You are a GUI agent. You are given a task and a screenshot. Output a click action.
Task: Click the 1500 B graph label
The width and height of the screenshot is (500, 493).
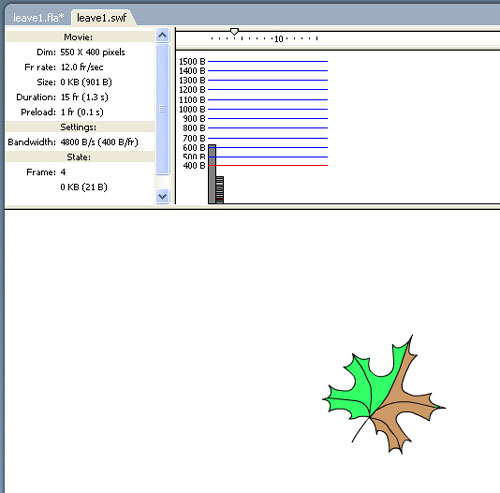point(192,62)
